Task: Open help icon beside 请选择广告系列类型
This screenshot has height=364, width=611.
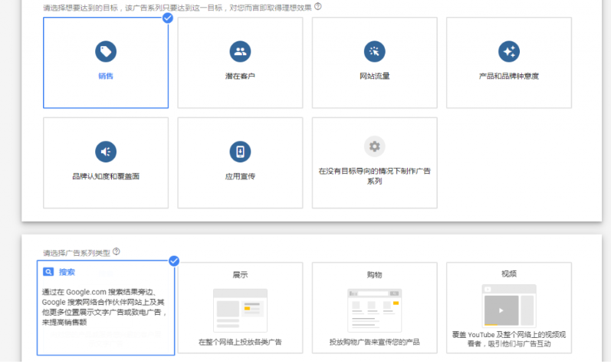Action: (x=116, y=252)
